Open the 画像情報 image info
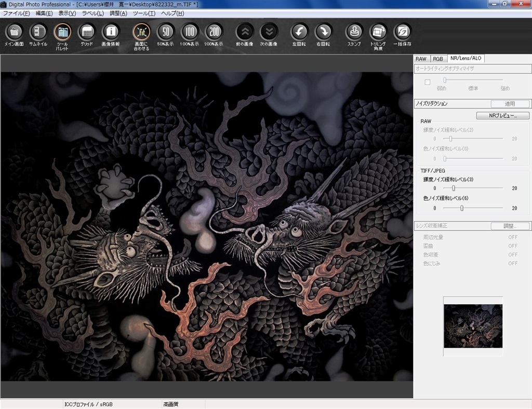 click(111, 35)
